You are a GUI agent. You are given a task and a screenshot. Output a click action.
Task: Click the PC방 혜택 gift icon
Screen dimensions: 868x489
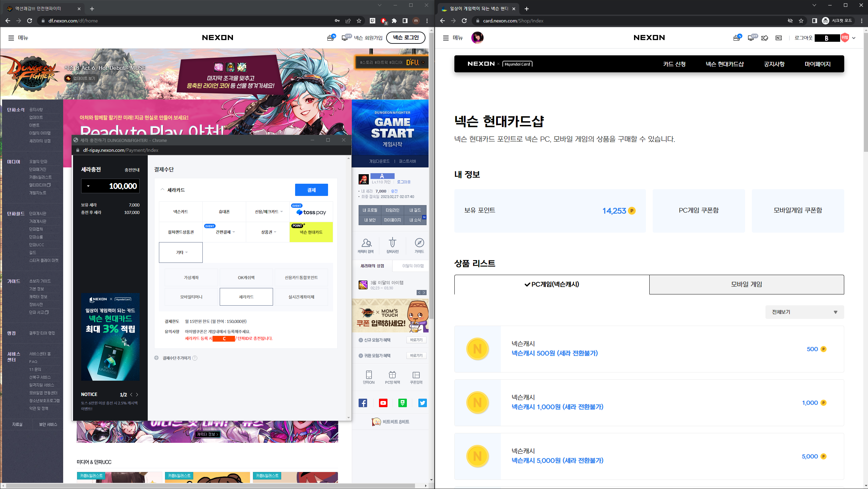coord(392,377)
